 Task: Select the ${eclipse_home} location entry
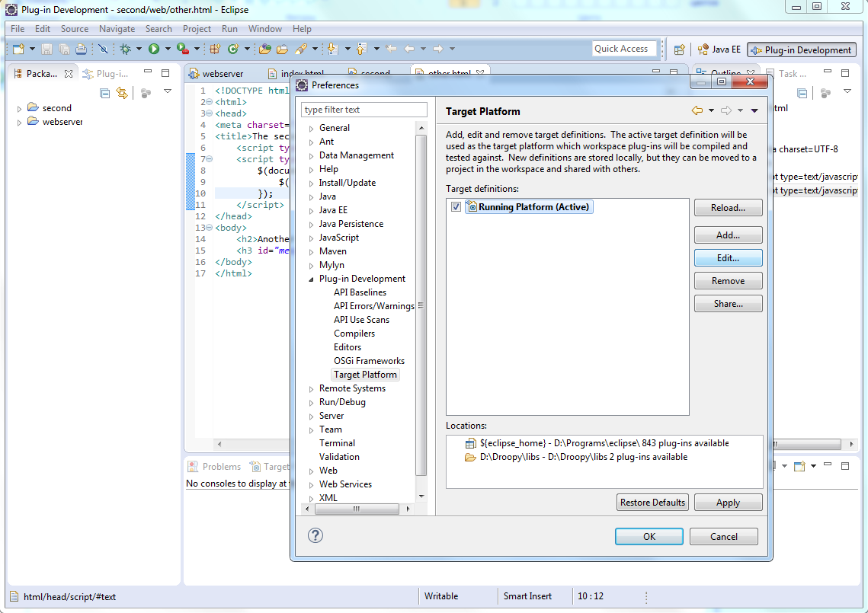point(597,443)
